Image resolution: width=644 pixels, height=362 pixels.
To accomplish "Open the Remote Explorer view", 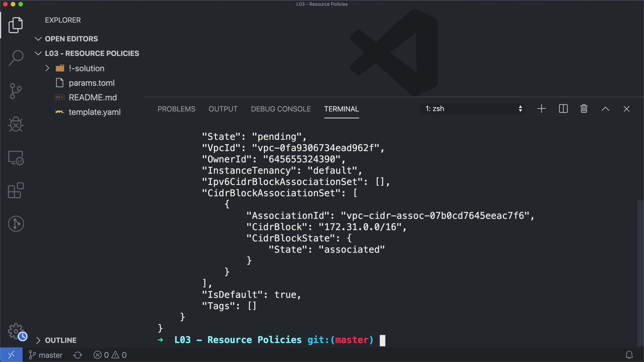I will click(16, 158).
